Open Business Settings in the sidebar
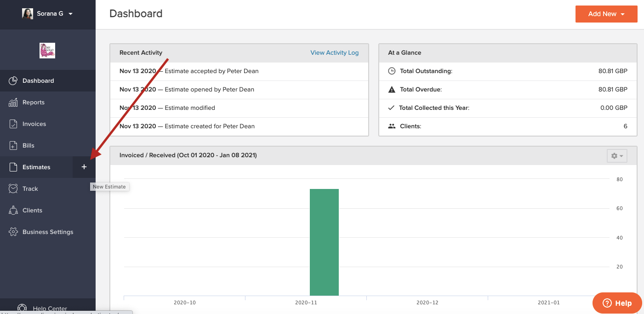Image resolution: width=644 pixels, height=314 pixels. (x=48, y=232)
